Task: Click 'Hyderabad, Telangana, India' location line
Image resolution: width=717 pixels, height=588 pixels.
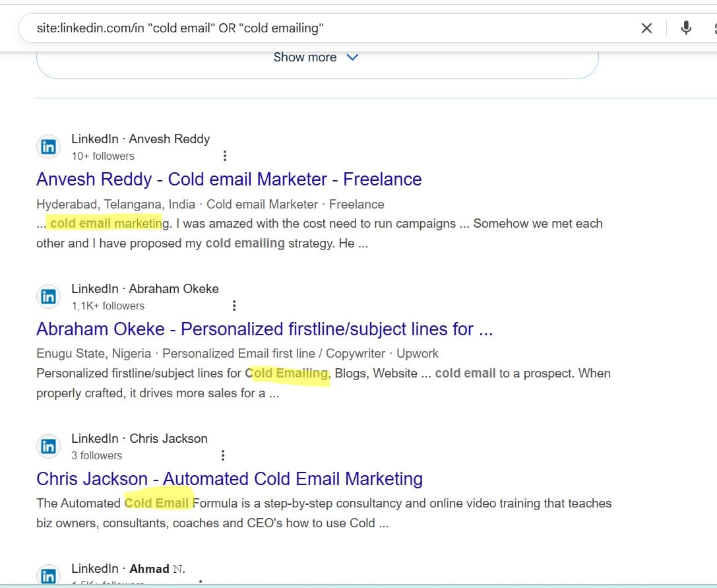Action: (x=115, y=204)
